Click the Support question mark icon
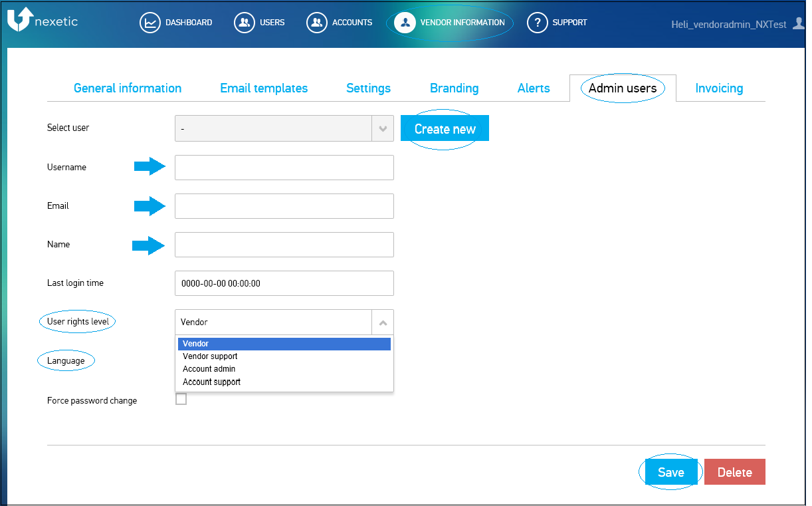The image size is (812, 506). 538,23
